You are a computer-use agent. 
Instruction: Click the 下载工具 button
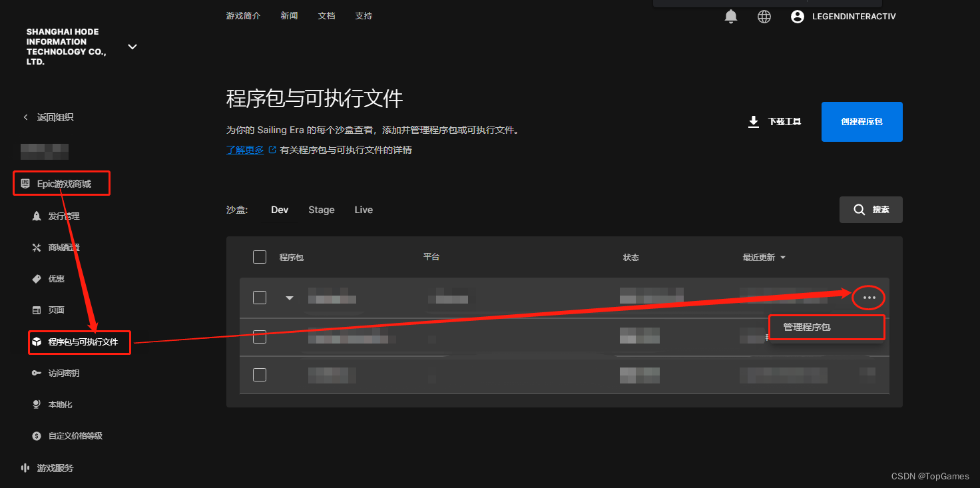774,122
